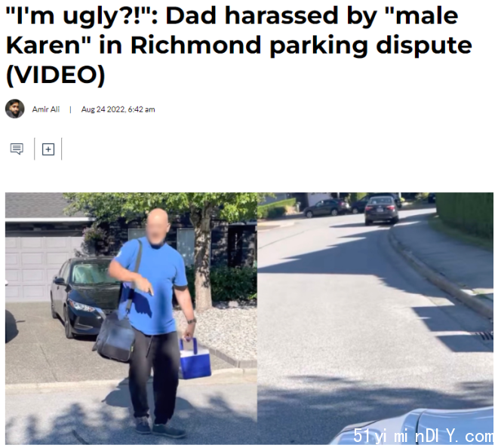
Task: Click the blue cooler box in photo
Action: click(195, 358)
